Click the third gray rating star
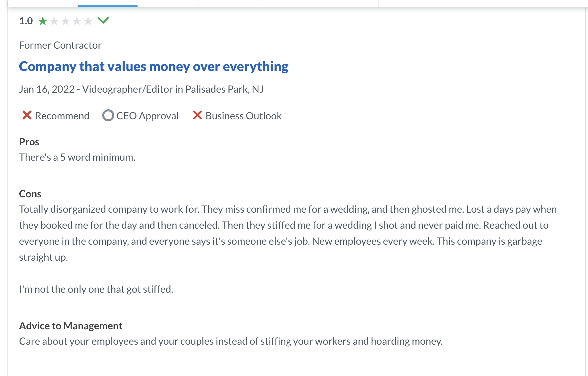588x376 pixels. click(x=65, y=21)
